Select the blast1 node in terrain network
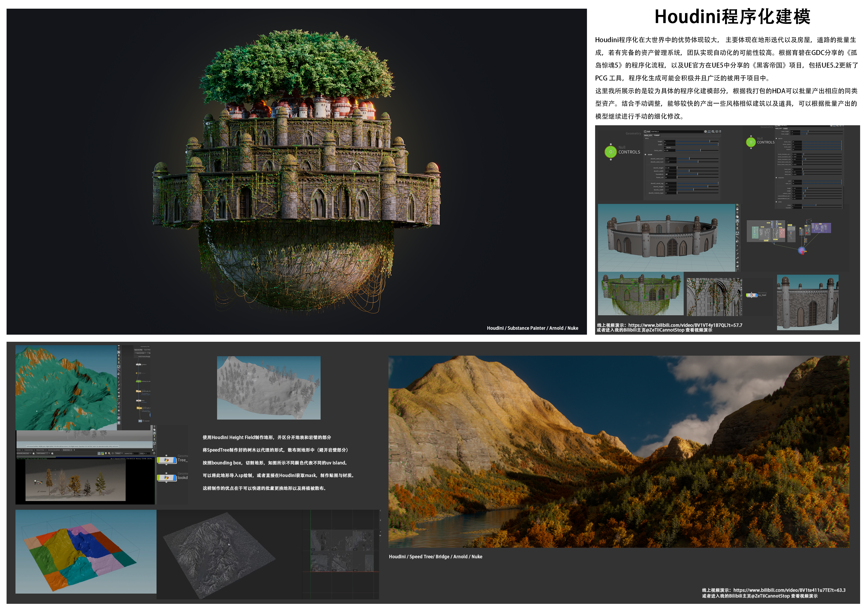868x613 pixels. tap(139, 401)
